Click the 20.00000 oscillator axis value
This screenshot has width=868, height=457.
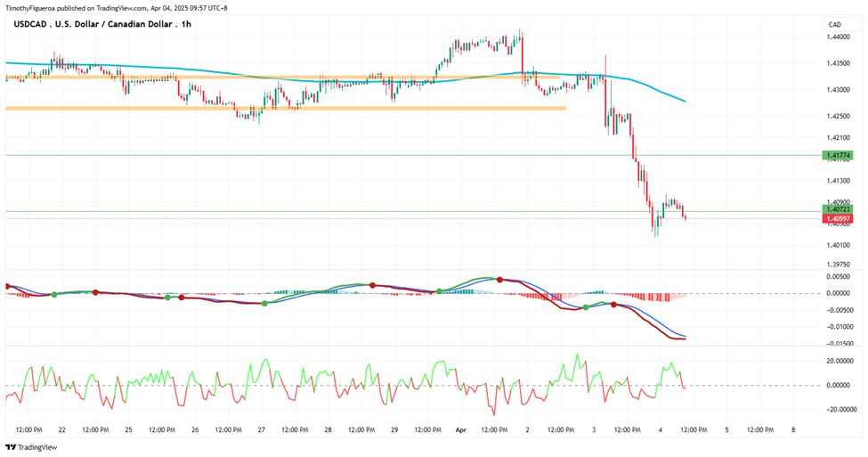pos(838,361)
